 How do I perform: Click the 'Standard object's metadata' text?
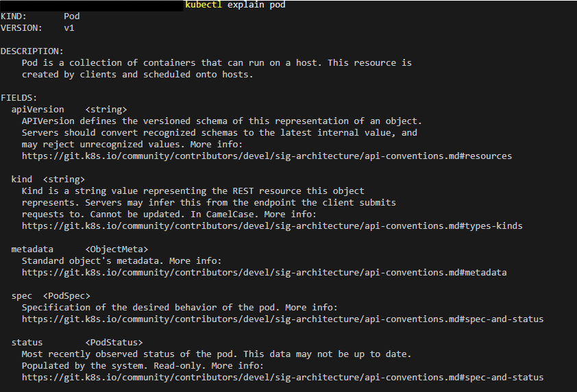tap(91, 261)
